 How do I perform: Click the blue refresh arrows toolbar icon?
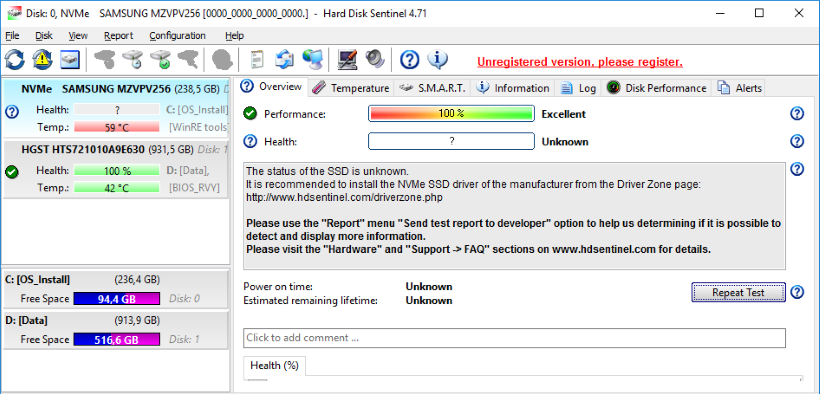[x=15, y=60]
